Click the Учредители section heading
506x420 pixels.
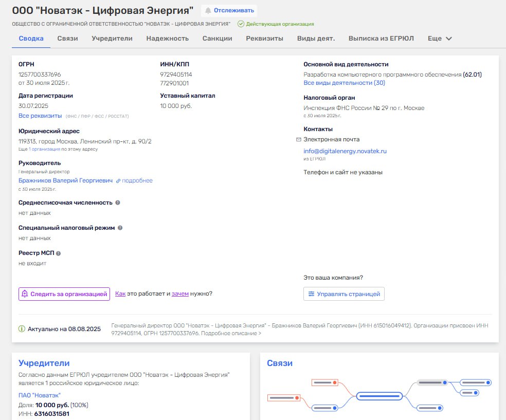44,363
